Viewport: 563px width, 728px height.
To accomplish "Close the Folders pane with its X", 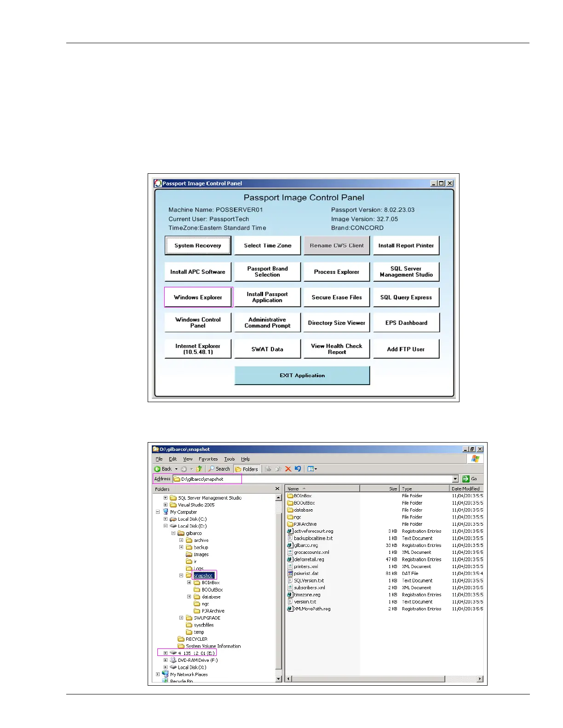I will [277, 489].
